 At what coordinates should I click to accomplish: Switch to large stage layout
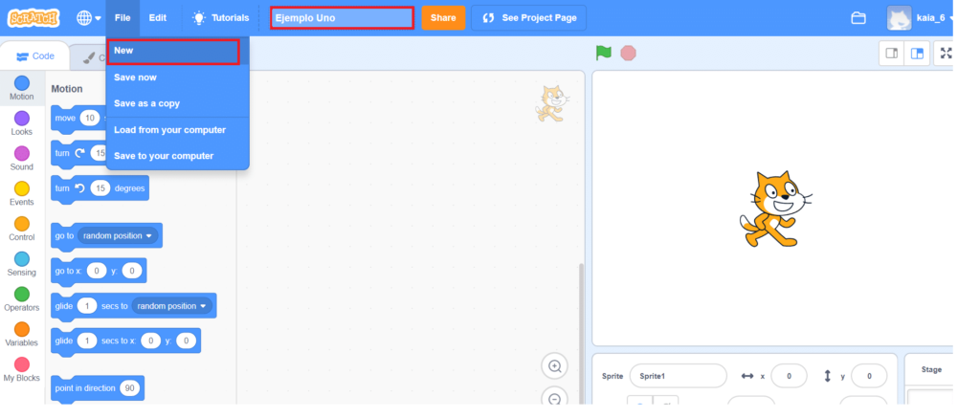[x=917, y=54]
